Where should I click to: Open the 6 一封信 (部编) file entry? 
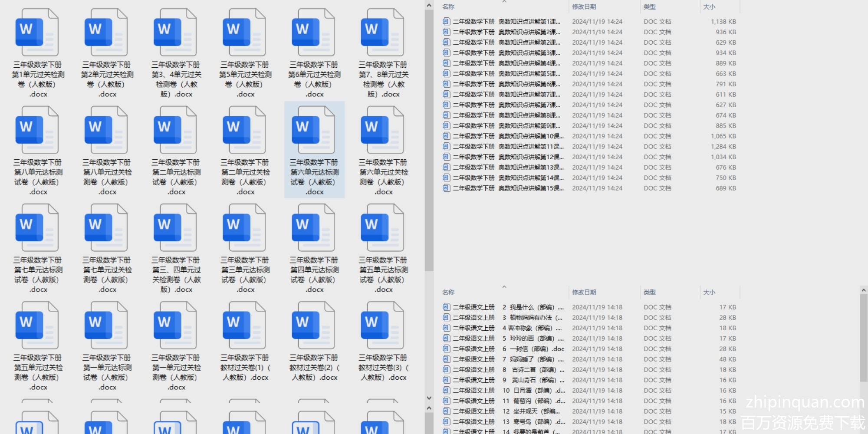pos(508,349)
